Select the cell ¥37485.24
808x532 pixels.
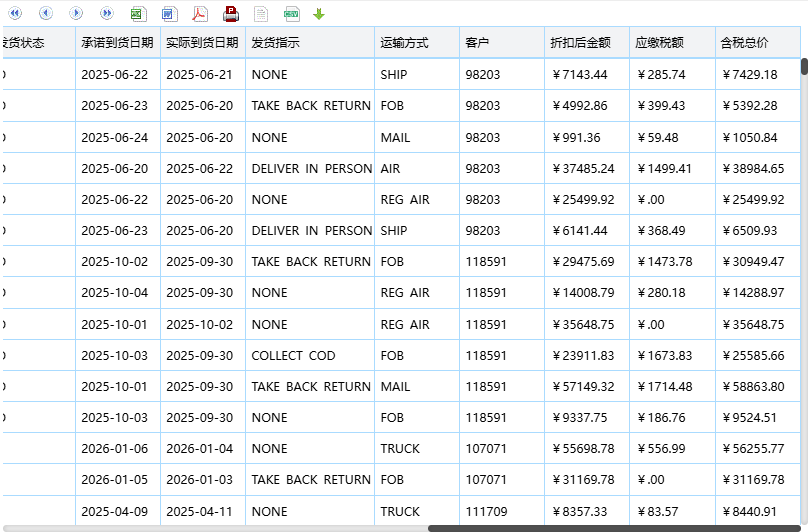pyautogui.click(x=587, y=169)
